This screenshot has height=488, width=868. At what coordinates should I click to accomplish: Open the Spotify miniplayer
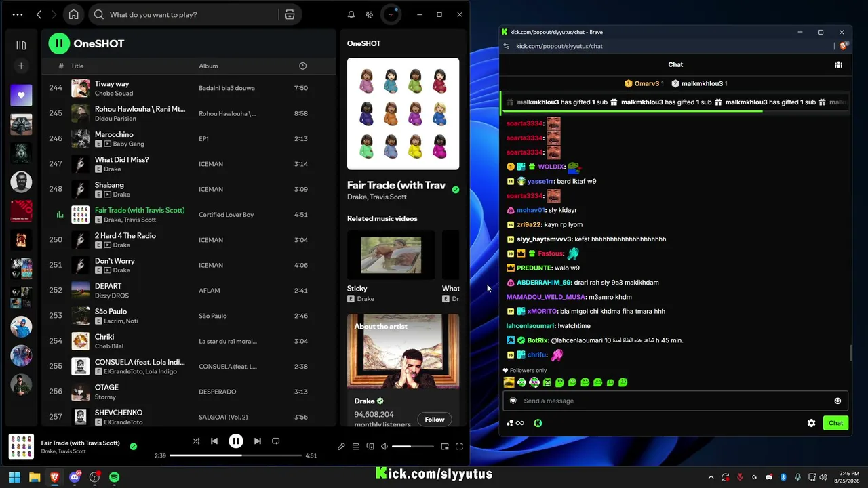pos(445,447)
